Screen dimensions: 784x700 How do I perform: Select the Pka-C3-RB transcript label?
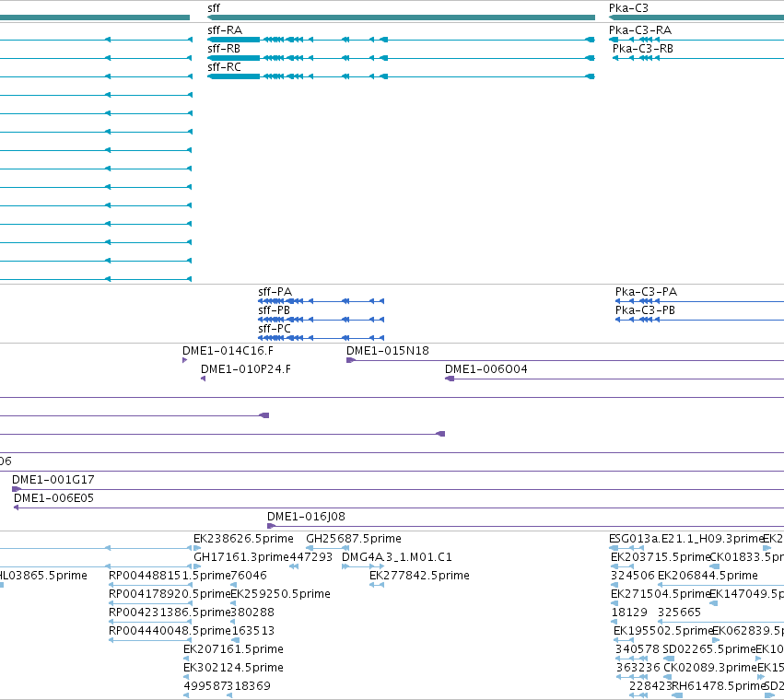point(643,49)
